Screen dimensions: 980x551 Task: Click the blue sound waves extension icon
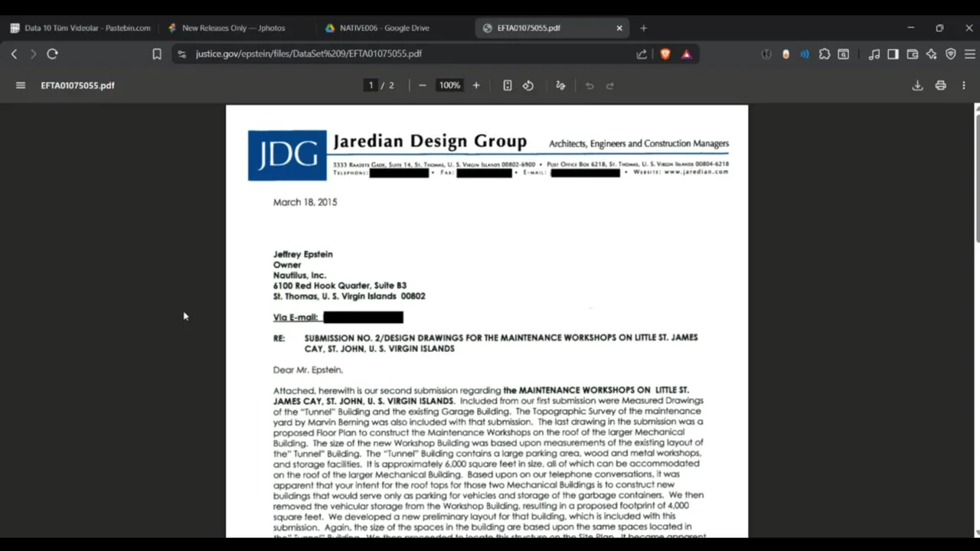(x=805, y=54)
